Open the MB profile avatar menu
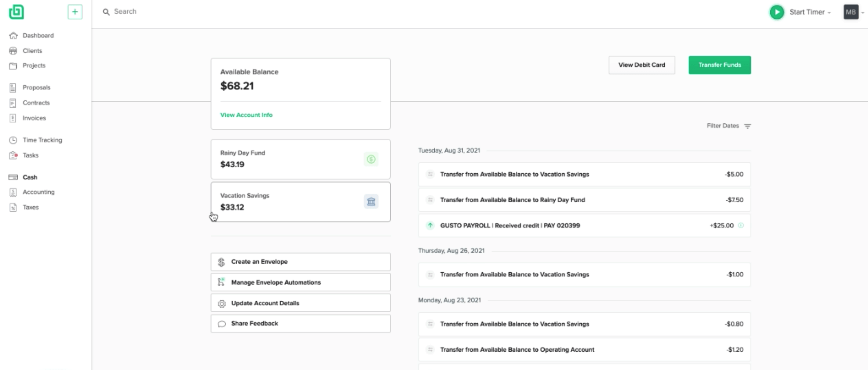Screen dimensions: 868x370 tap(851, 12)
